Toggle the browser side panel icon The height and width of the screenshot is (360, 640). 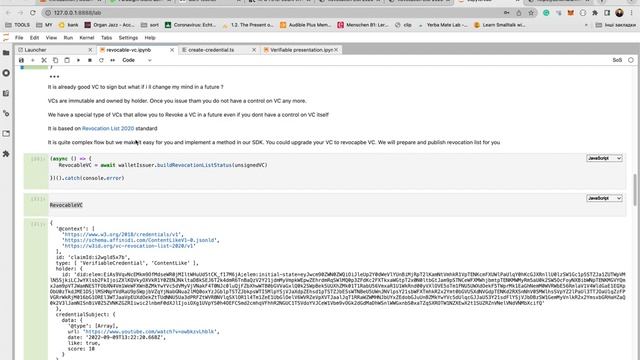tap(607, 13)
